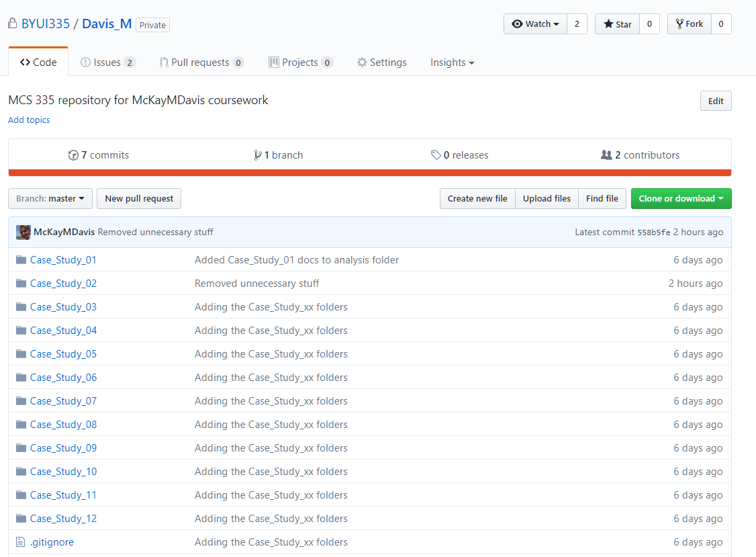The image size is (756, 557).
Task: Click McKayMDavis avatar thumbnail
Action: pos(23,232)
